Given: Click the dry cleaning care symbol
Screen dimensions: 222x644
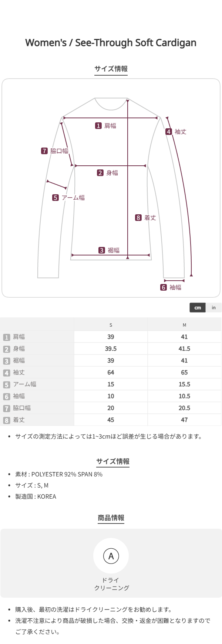Looking at the screenshot, I should coord(111,556).
